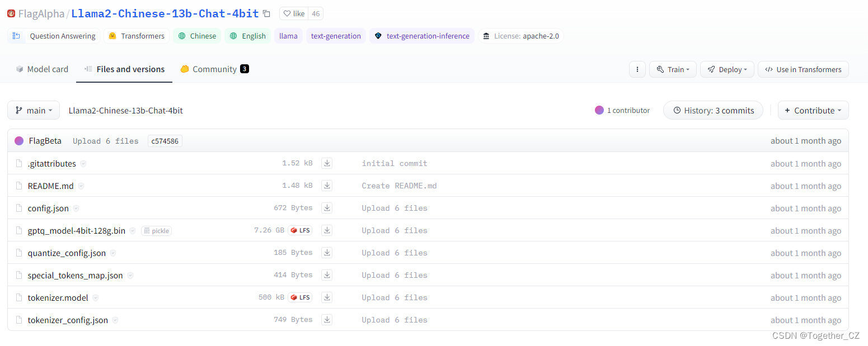Click the llama tag

[288, 36]
